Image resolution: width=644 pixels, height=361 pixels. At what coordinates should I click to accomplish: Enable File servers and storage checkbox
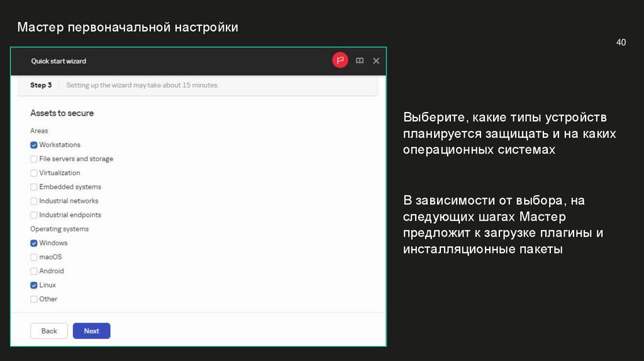[34, 159]
